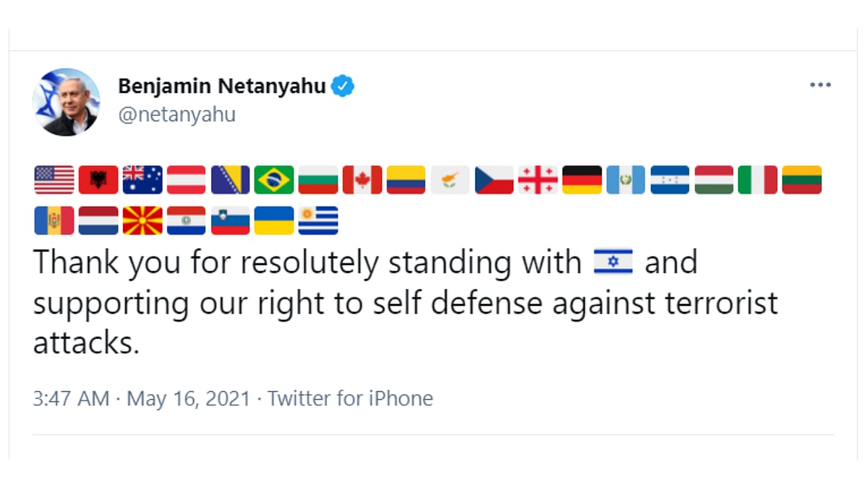Image resolution: width=868 pixels, height=488 pixels.
Task: Click the Israel flag in tweet text
Action: [613, 262]
